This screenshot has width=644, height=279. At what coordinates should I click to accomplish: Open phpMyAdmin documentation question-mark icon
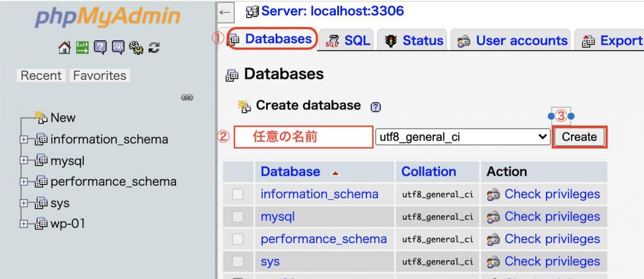pos(100,48)
